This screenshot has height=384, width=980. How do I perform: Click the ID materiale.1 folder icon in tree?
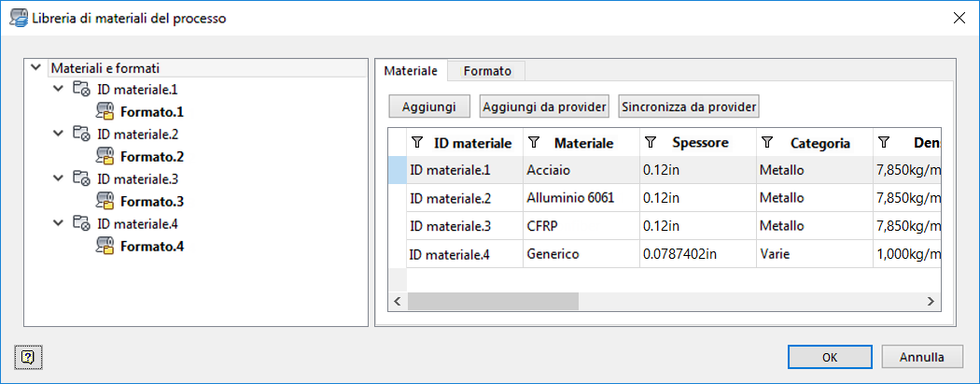tap(81, 91)
